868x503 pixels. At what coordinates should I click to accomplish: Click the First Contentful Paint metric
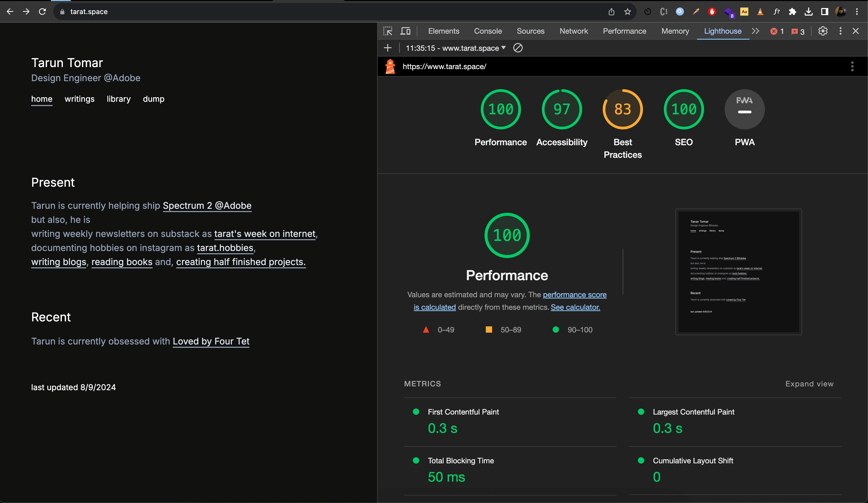coord(510,422)
